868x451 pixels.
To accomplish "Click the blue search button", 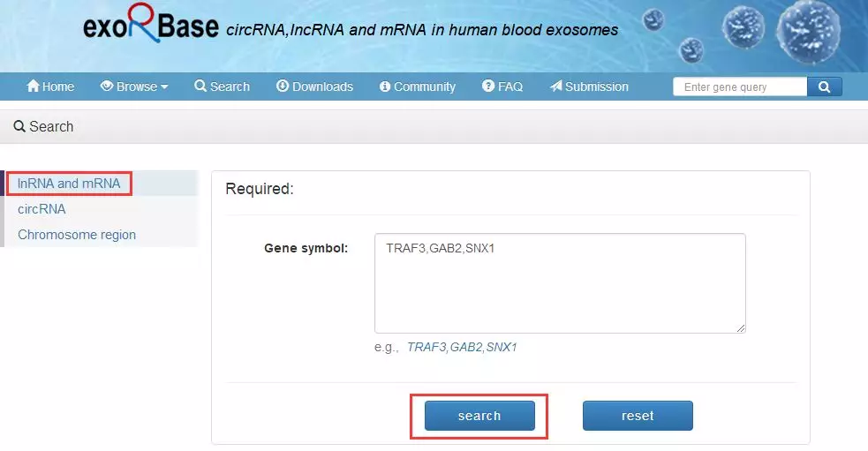I will 479,416.
